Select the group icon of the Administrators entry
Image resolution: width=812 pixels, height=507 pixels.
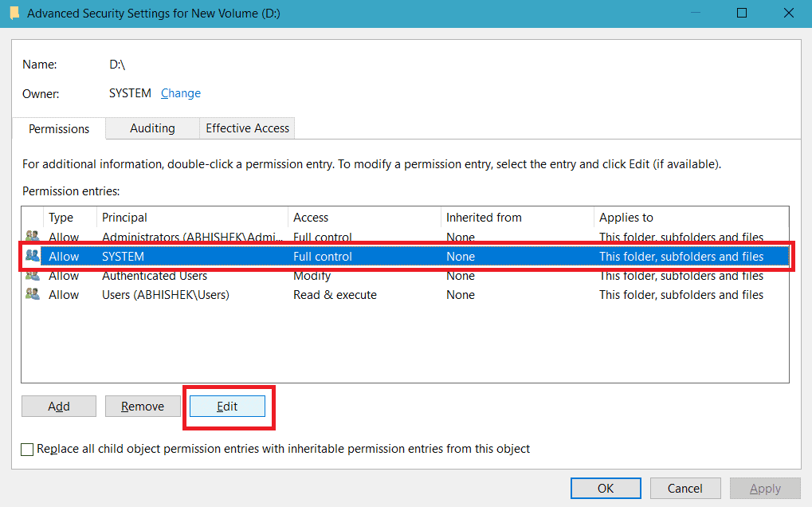coord(32,236)
